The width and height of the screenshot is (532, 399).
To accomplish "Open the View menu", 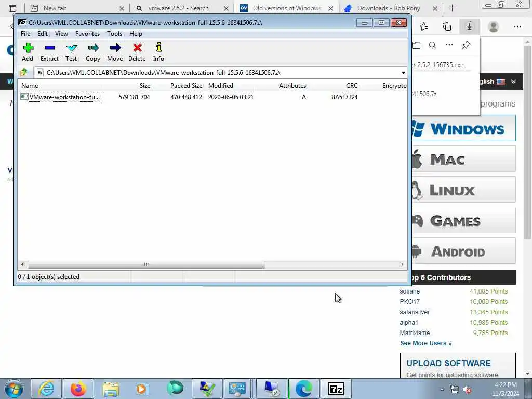I will (x=61, y=34).
